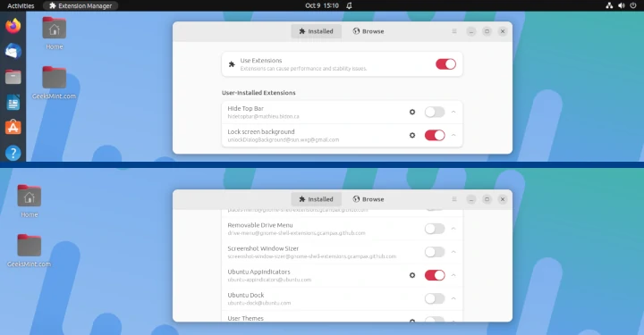Open Ubuntu Software from the dock
The width and height of the screenshot is (644, 335).
pyautogui.click(x=13, y=128)
